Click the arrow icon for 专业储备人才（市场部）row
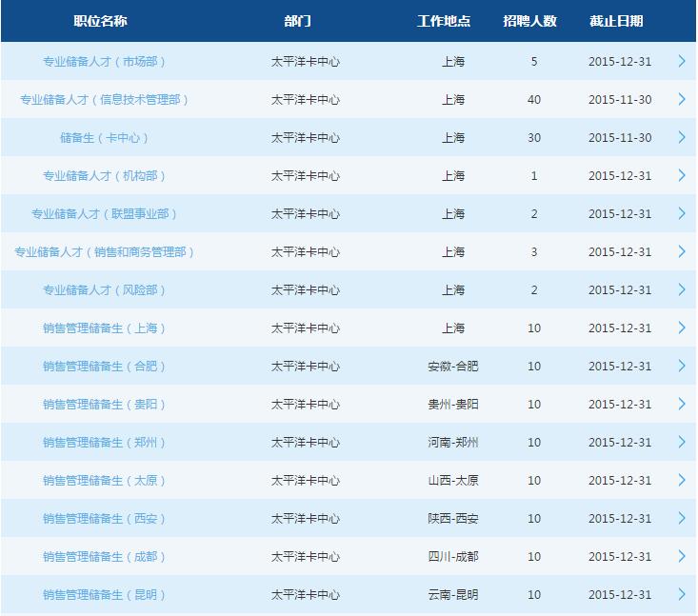The image size is (698, 616). pyautogui.click(x=682, y=61)
